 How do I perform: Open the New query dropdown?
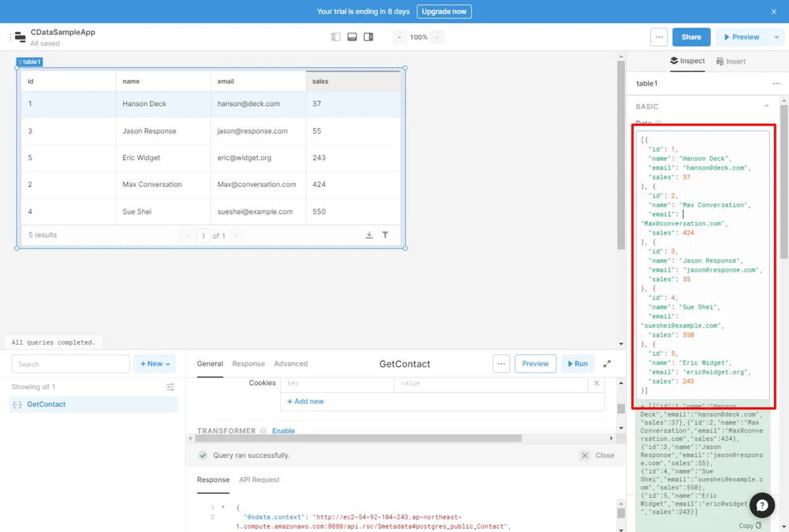pos(155,364)
